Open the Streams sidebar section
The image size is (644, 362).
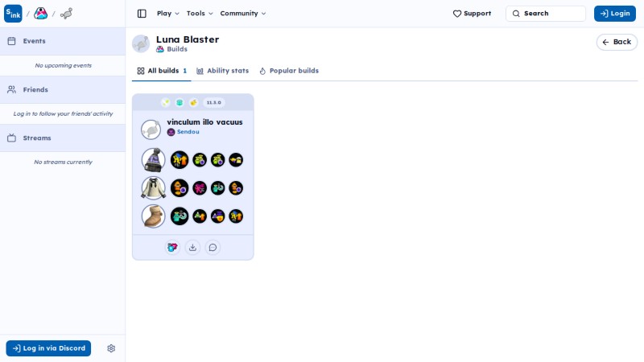point(63,138)
